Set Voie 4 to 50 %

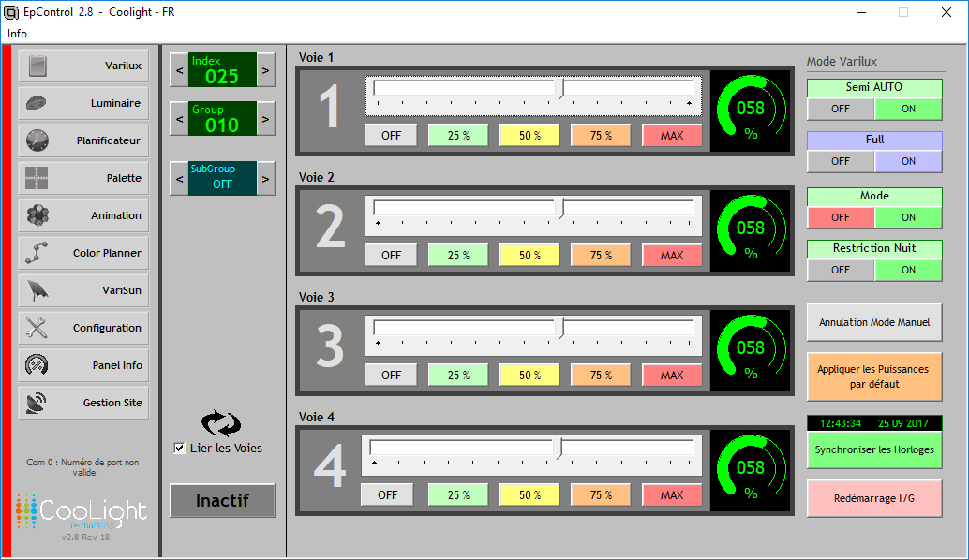529,495
